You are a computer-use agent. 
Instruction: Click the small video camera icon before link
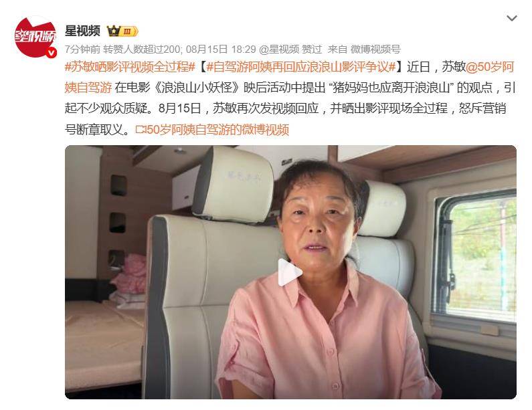click(140, 130)
